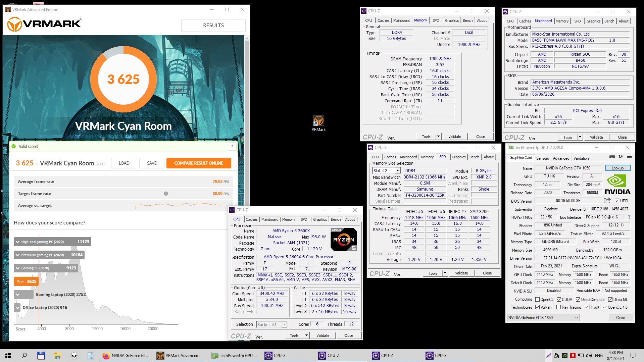Click the BIOS export share icon in GPU-Z
This screenshot has width=644, height=362.
tap(607, 201)
